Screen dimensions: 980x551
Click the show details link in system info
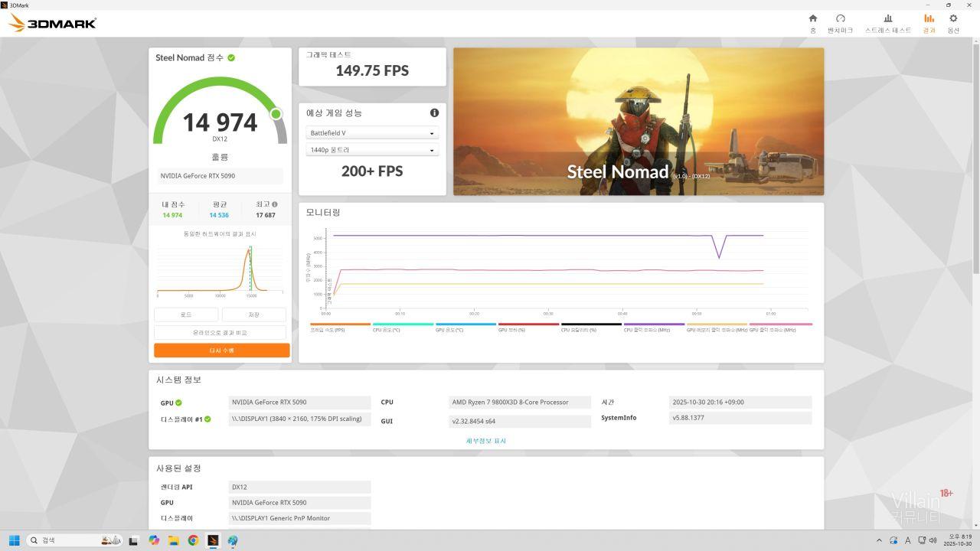pyautogui.click(x=485, y=441)
